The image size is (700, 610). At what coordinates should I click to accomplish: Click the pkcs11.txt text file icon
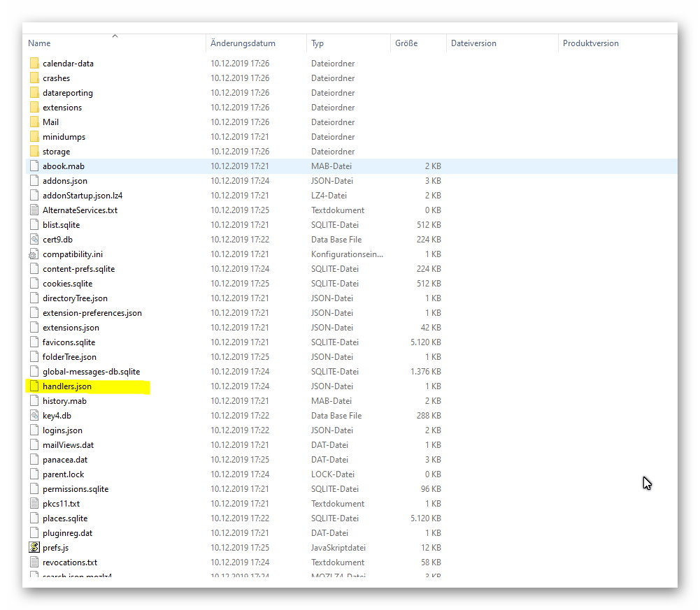click(34, 503)
